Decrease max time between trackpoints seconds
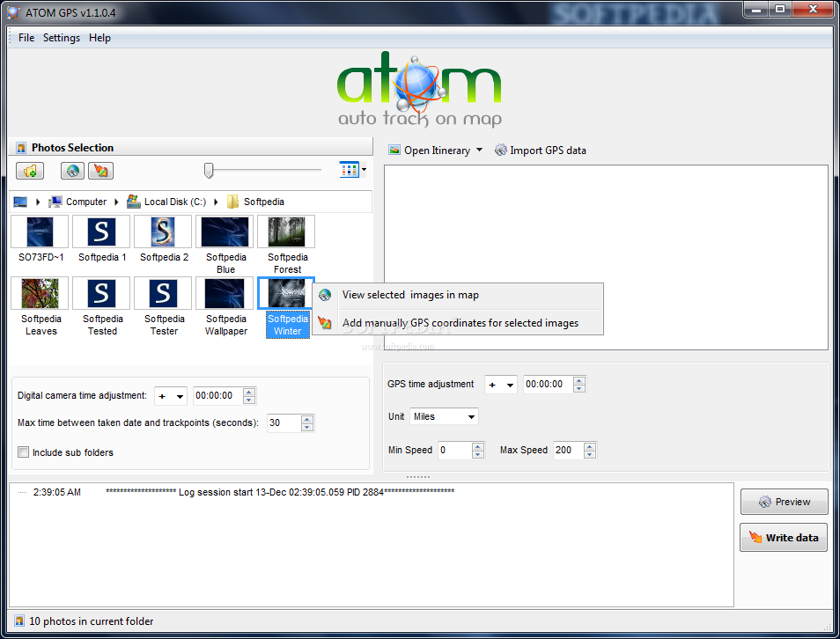The image size is (840, 639). click(307, 428)
